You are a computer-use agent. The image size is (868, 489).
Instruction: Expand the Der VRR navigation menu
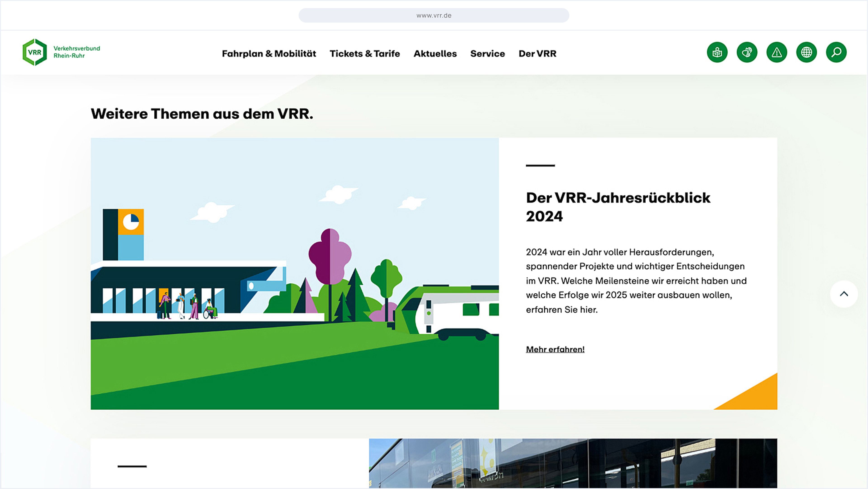coord(538,54)
